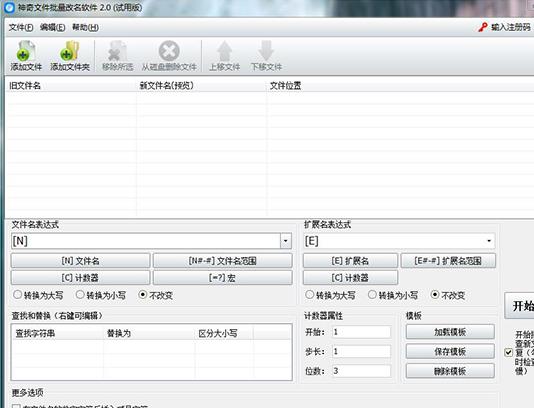Click the 保存模板 button
534x408 pixels.
tap(450, 351)
